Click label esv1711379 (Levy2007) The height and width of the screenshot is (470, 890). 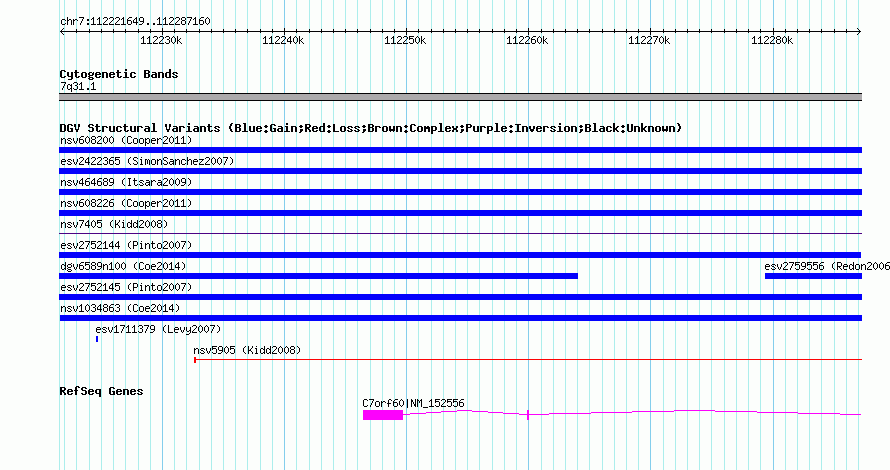click(158, 329)
